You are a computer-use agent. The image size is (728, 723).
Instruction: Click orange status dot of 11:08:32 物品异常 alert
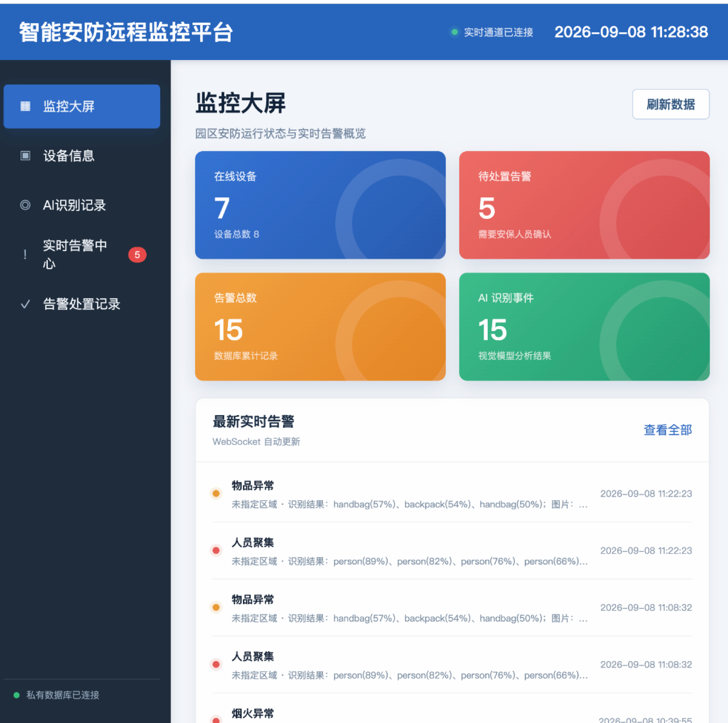click(216, 607)
